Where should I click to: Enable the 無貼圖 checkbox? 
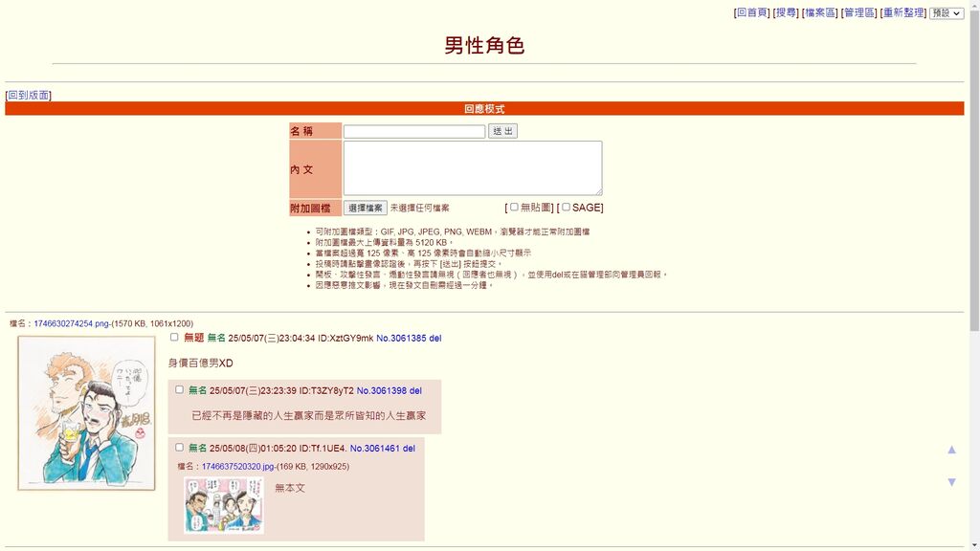pyautogui.click(x=514, y=207)
